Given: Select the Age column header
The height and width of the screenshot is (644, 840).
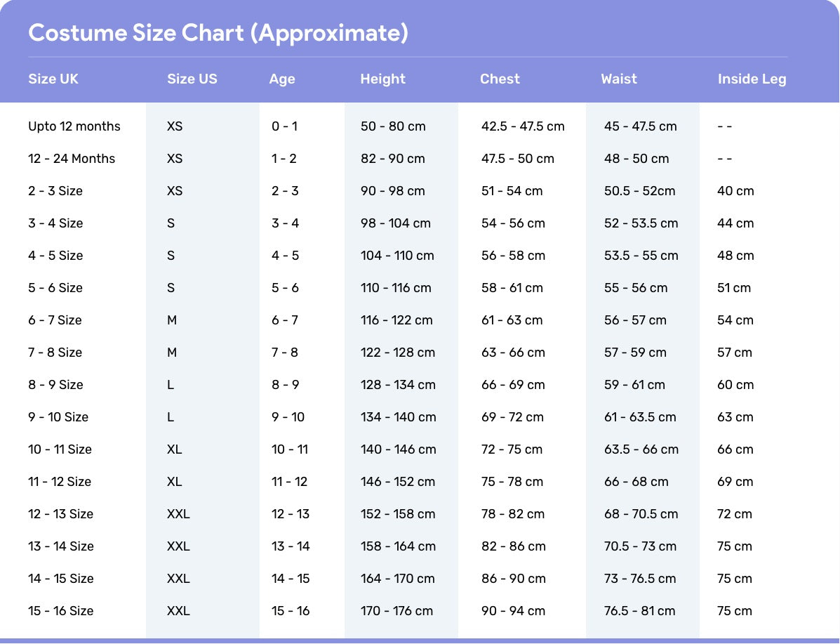Looking at the screenshot, I should (x=282, y=79).
